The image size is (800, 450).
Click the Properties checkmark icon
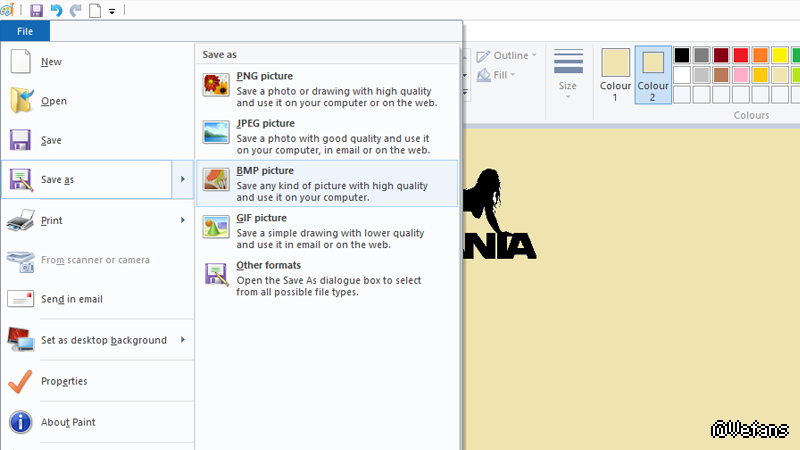(x=20, y=381)
